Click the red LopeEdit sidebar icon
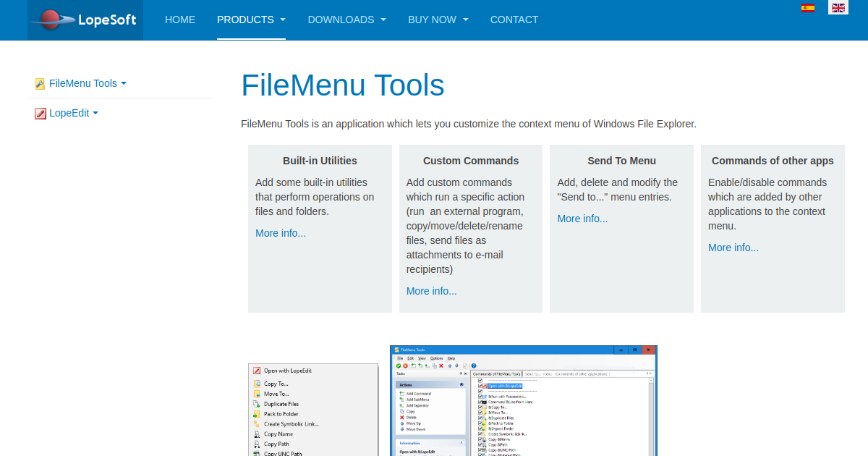This screenshot has height=456, width=868. coord(41,114)
